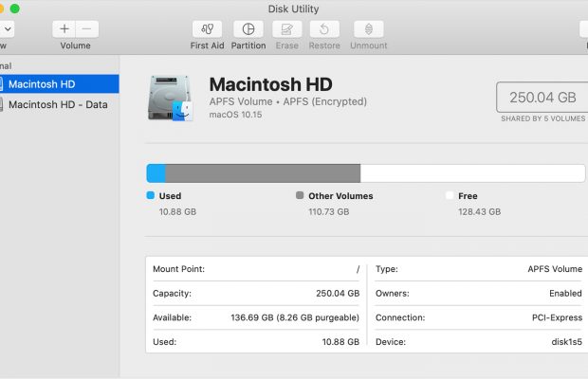Run First Aid from the toolbar
Viewport: 588px width, 379px height.
[207, 29]
